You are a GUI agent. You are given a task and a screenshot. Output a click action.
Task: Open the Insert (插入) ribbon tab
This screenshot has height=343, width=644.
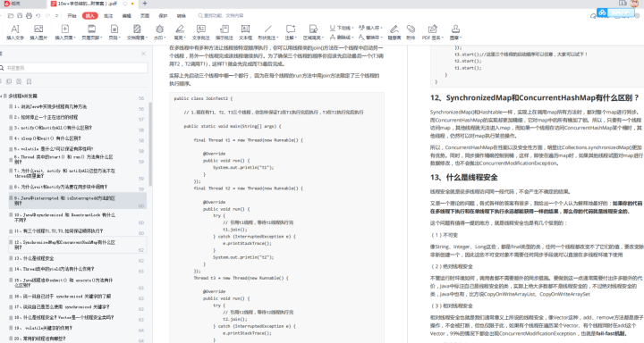tap(90, 15)
